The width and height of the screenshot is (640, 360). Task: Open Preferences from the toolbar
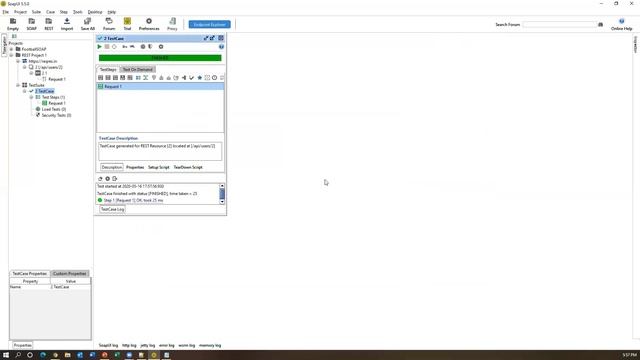(x=149, y=24)
